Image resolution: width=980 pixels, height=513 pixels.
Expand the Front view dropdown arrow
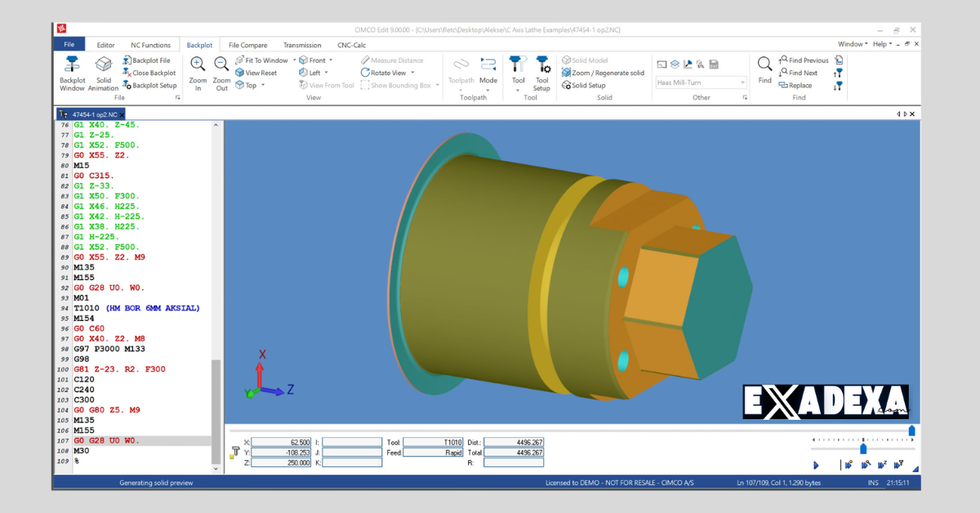point(332,60)
